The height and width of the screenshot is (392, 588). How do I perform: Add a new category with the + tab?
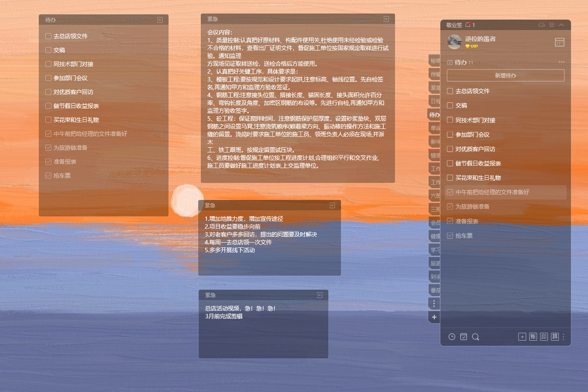(434, 317)
